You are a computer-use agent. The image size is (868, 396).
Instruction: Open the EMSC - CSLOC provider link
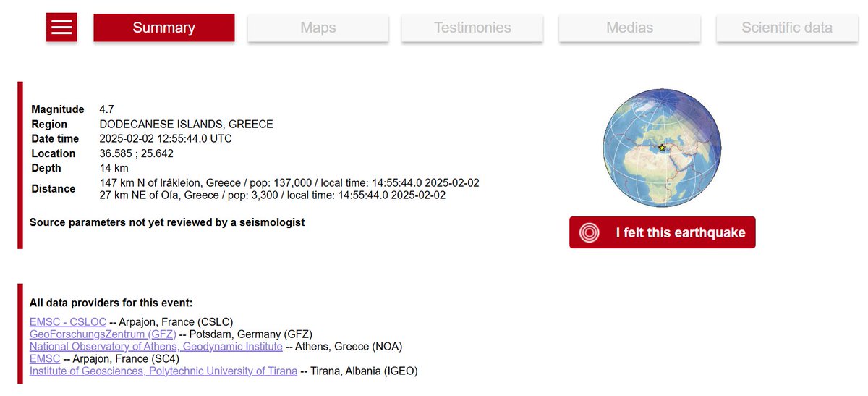tap(68, 321)
